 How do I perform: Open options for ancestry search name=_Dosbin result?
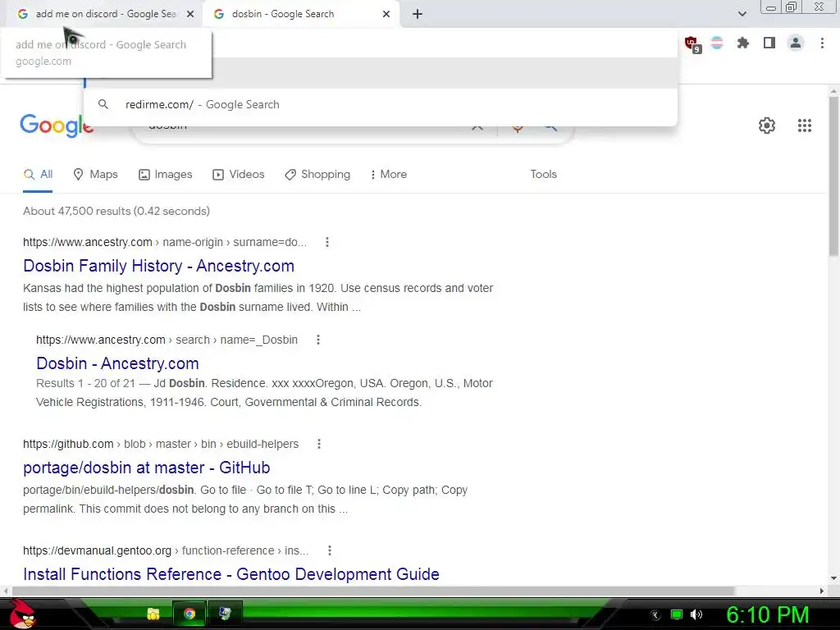pos(317,340)
